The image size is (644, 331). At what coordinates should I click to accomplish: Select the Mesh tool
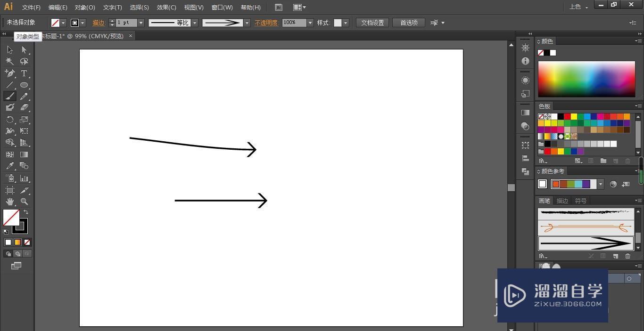[x=10, y=154]
